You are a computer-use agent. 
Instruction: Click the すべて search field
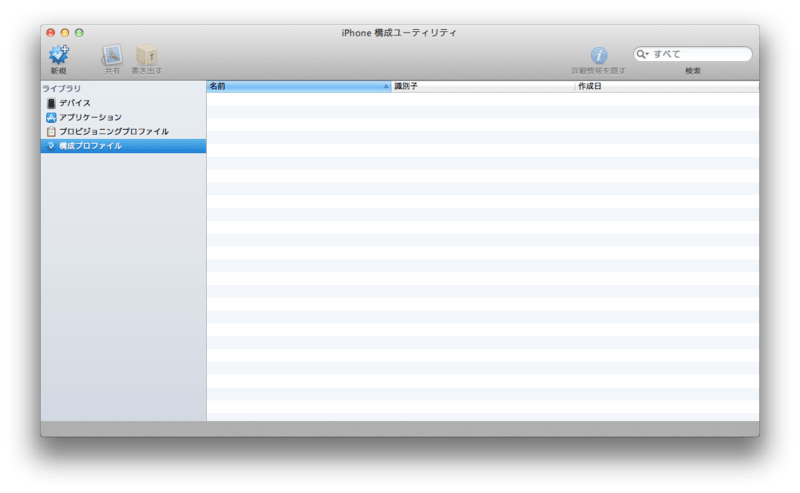pyautogui.click(x=698, y=54)
